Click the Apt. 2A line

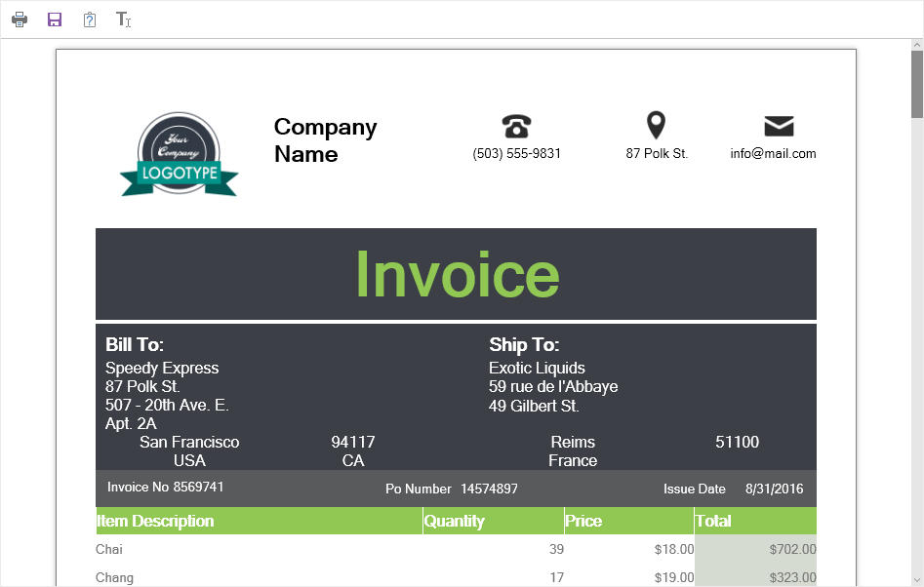click(131, 423)
